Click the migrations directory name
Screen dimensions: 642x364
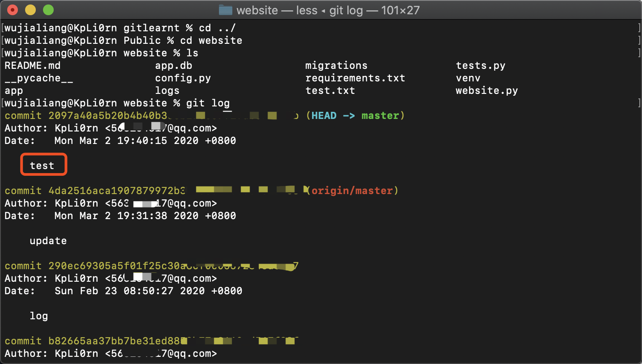coord(336,66)
